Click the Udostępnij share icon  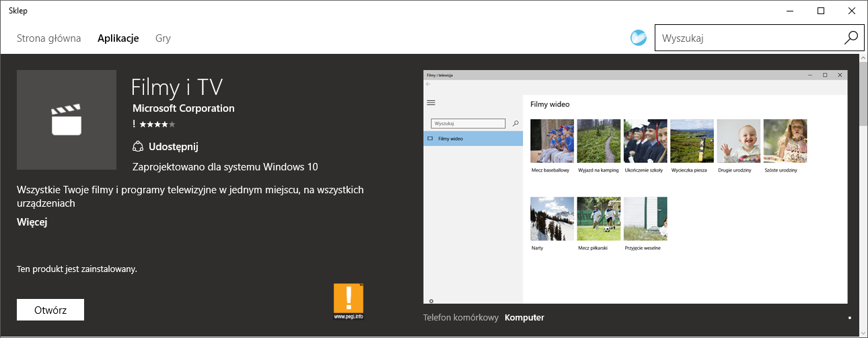[138, 146]
